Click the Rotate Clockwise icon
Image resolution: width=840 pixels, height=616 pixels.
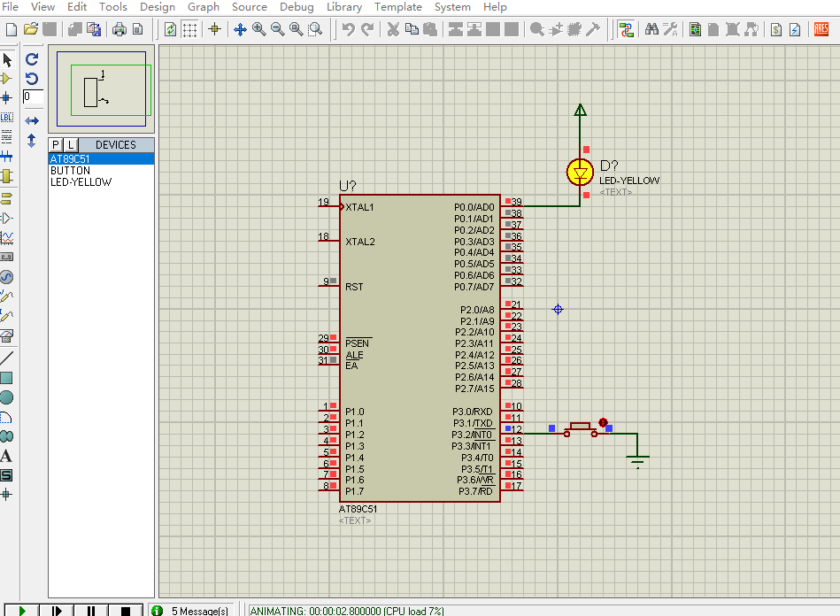[32, 59]
